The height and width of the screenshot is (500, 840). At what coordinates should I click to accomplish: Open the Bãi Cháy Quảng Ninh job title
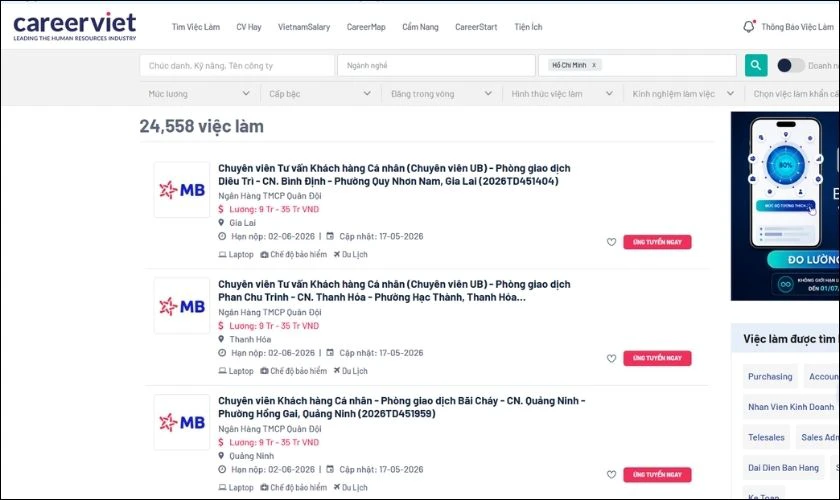click(x=402, y=407)
